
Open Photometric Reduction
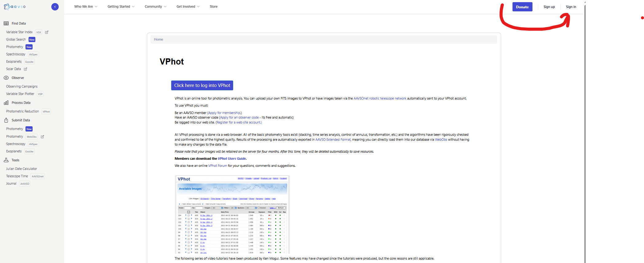(22, 111)
